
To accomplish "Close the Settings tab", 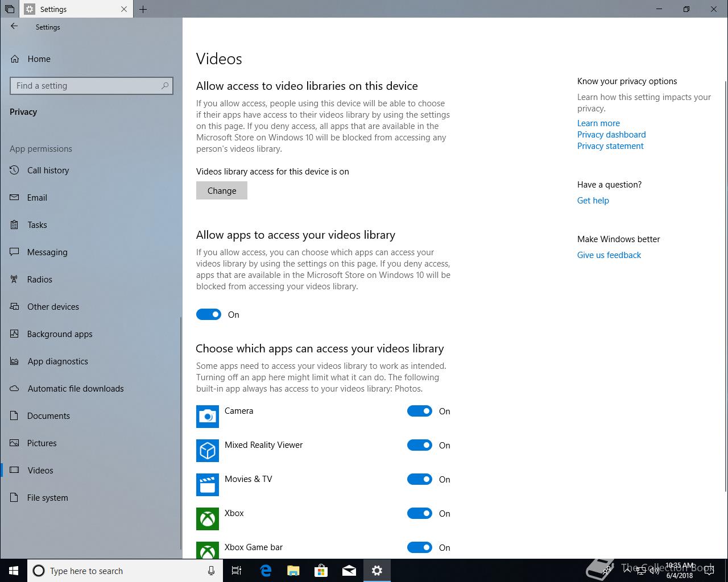I will pos(124,9).
